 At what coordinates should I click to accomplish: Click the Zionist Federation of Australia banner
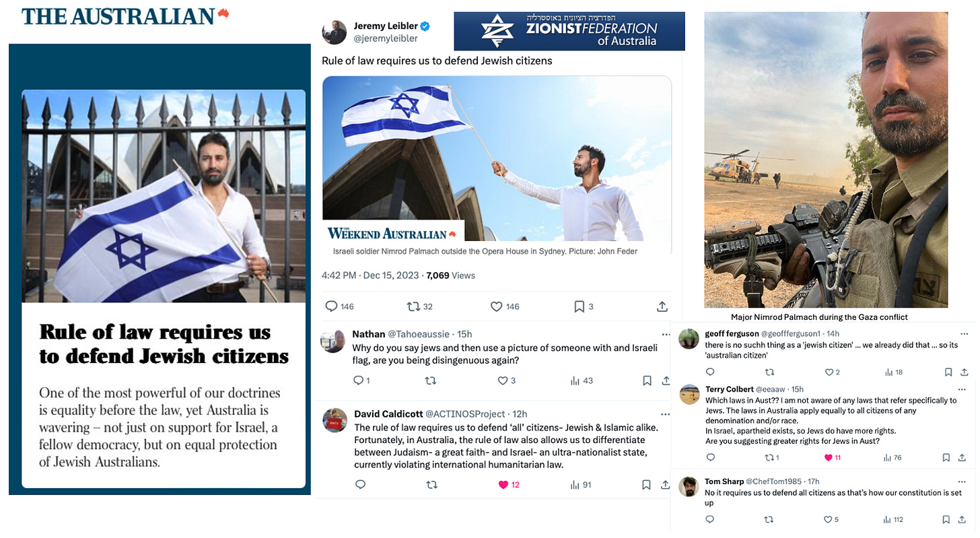tap(569, 31)
